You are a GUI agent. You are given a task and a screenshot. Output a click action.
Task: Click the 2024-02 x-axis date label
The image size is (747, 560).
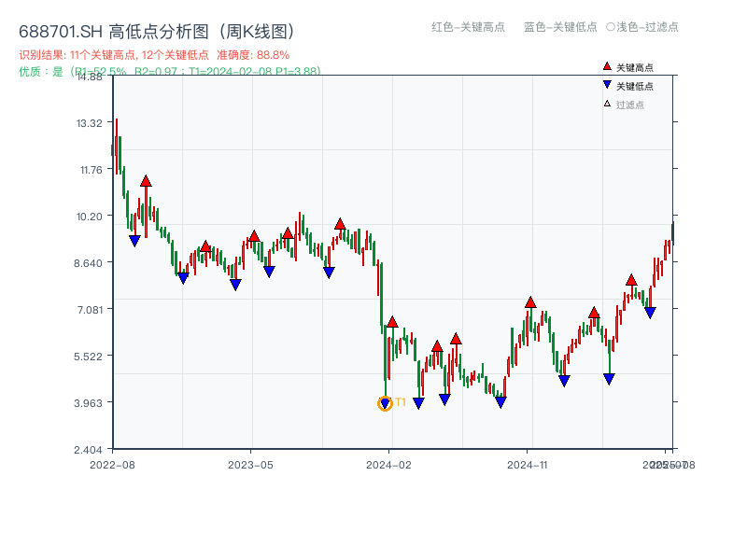pos(389,464)
